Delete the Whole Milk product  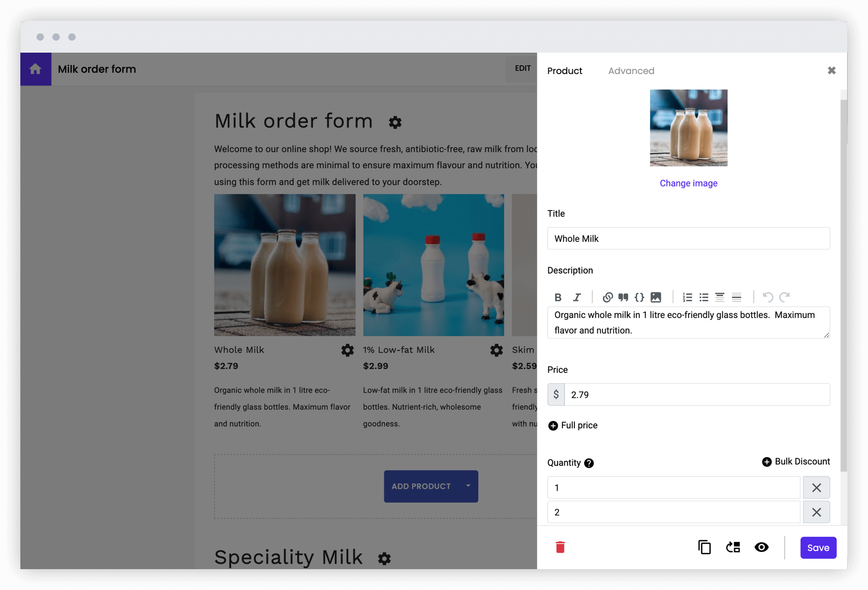click(x=560, y=547)
